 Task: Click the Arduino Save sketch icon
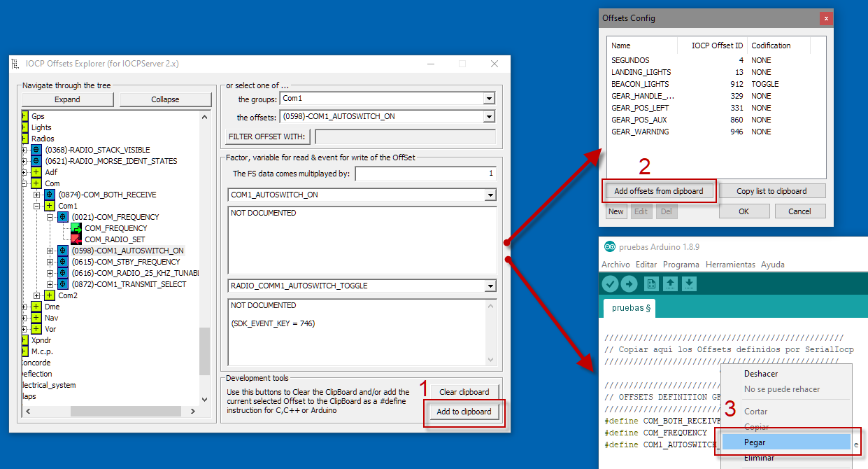689,283
